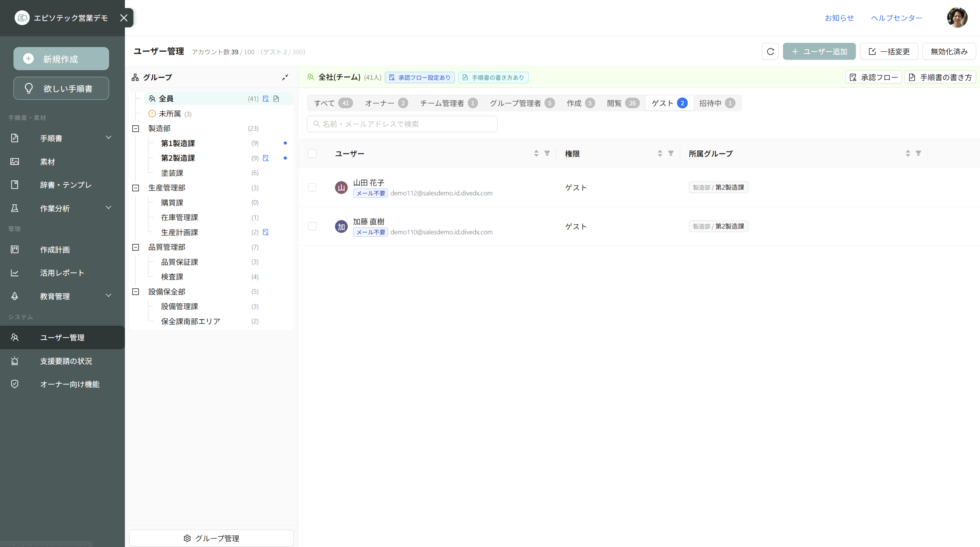Click the approval flow icon on 第2製造課 row
The image size is (980, 547).
click(266, 158)
